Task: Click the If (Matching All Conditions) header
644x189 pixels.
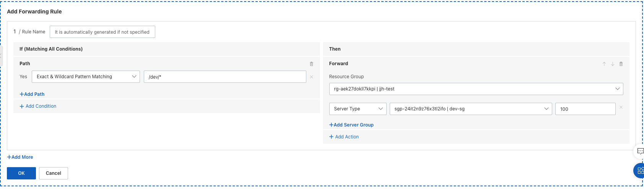Action: coord(51,49)
